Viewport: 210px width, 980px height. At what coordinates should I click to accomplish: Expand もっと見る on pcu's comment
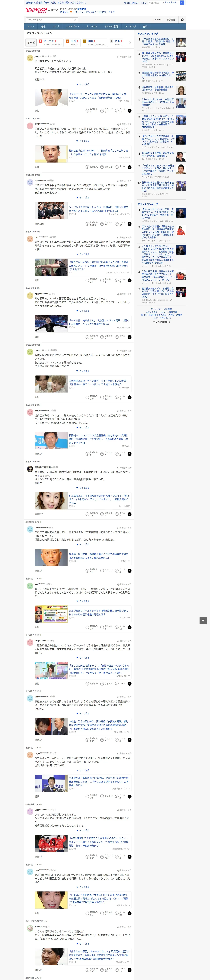(83, 254)
